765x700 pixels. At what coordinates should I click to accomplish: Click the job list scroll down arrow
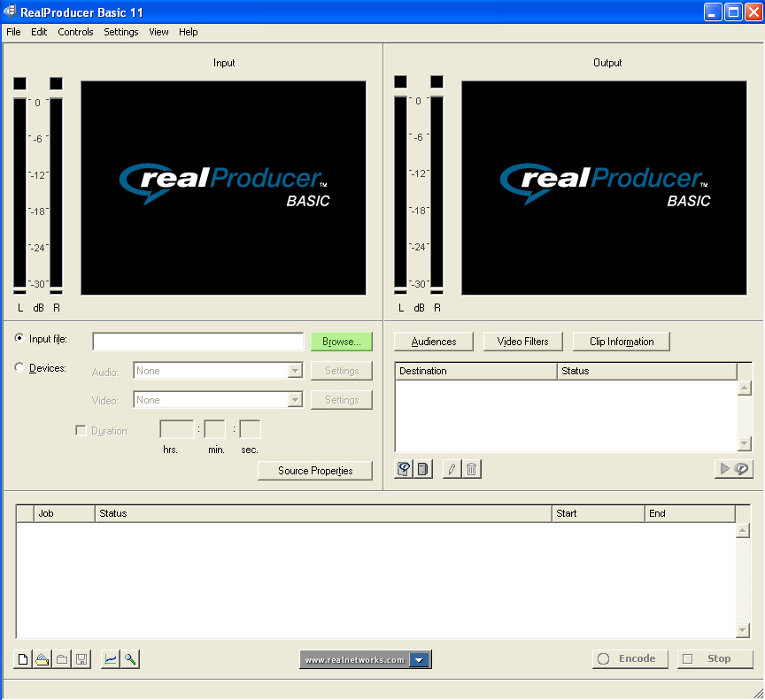743,630
